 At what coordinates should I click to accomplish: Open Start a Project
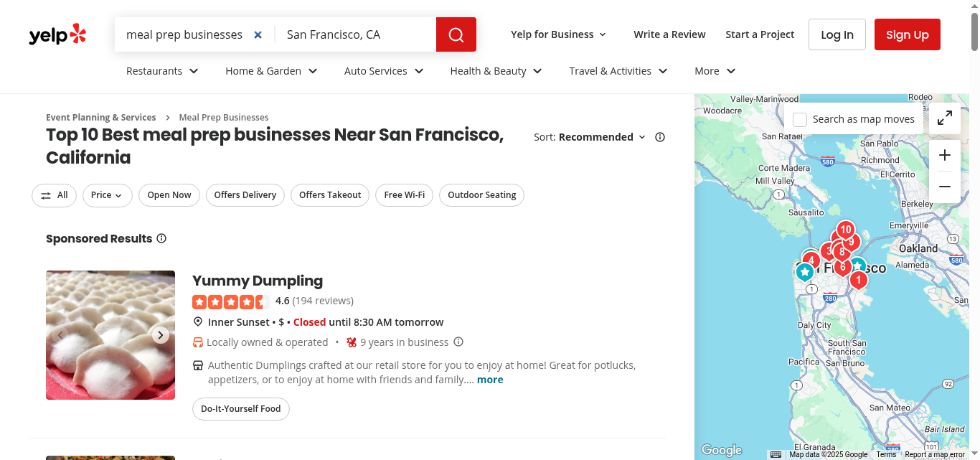point(760,34)
